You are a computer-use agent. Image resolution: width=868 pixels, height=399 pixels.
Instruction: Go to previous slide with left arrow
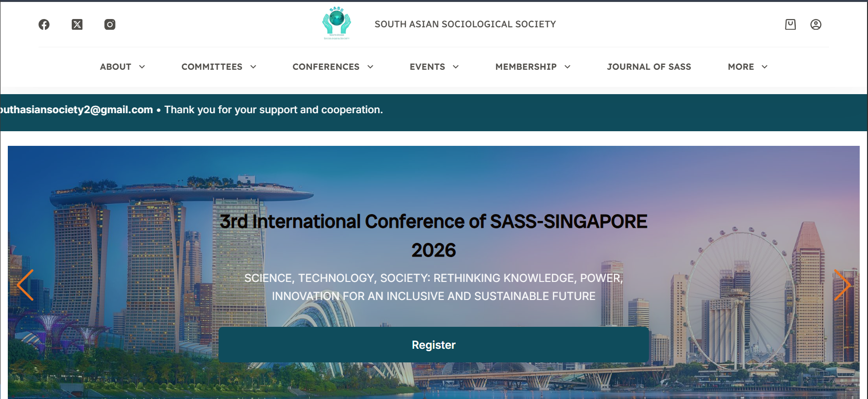coord(25,285)
